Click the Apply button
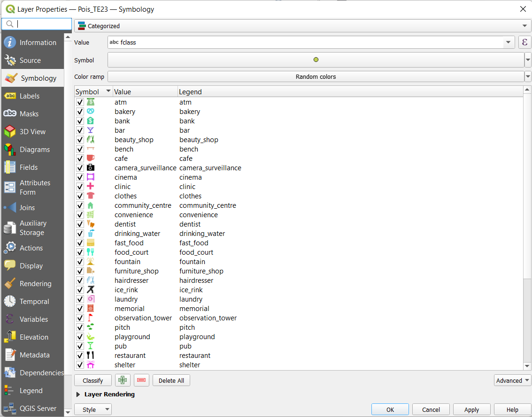Viewport: 532px width, 417px height. (471, 409)
